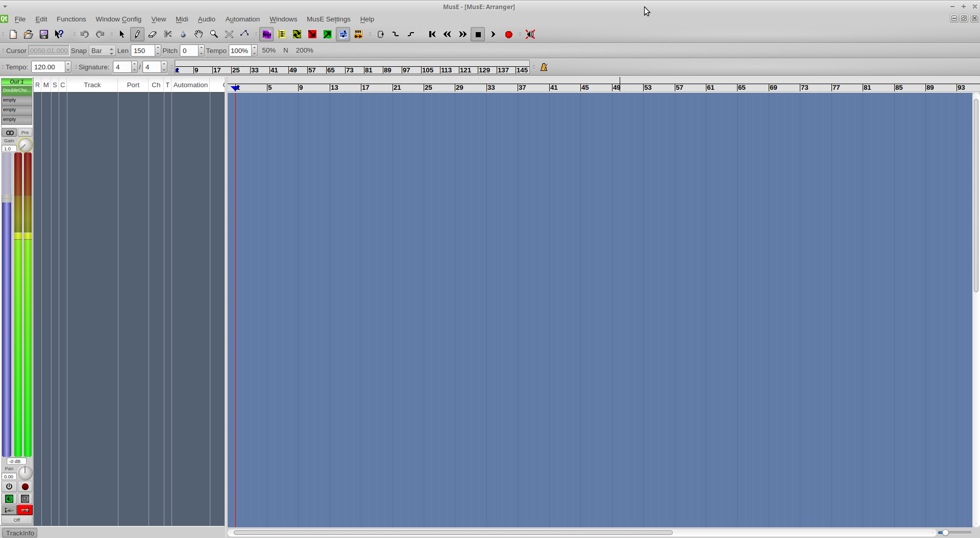Click the Pitch value stepper arrows
The height and width of the screenshot is (538, 980).
coord(201,50)
